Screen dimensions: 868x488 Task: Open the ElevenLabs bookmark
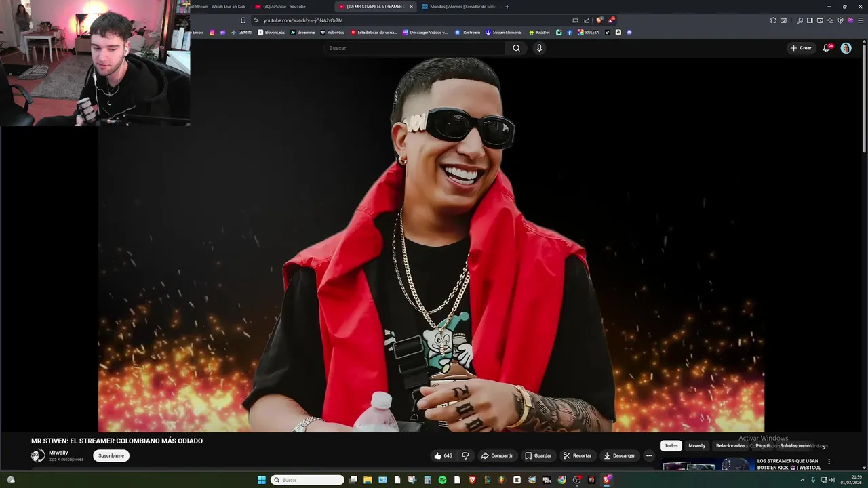click(x=271, y=33)
